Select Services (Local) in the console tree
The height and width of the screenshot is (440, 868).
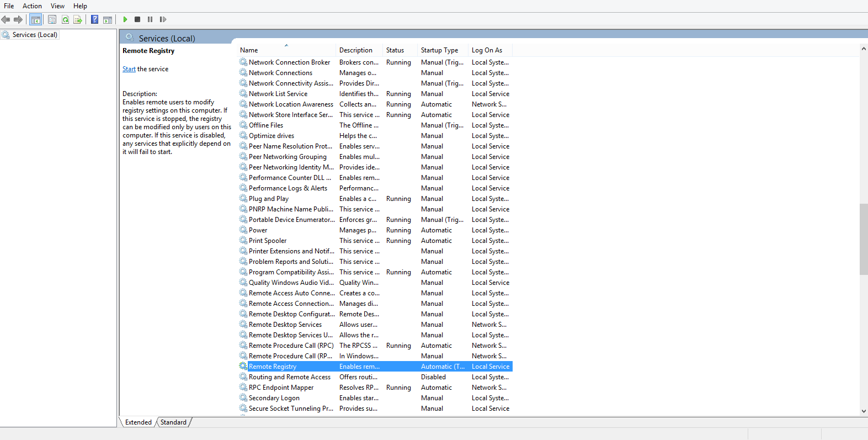coord(35,35)
